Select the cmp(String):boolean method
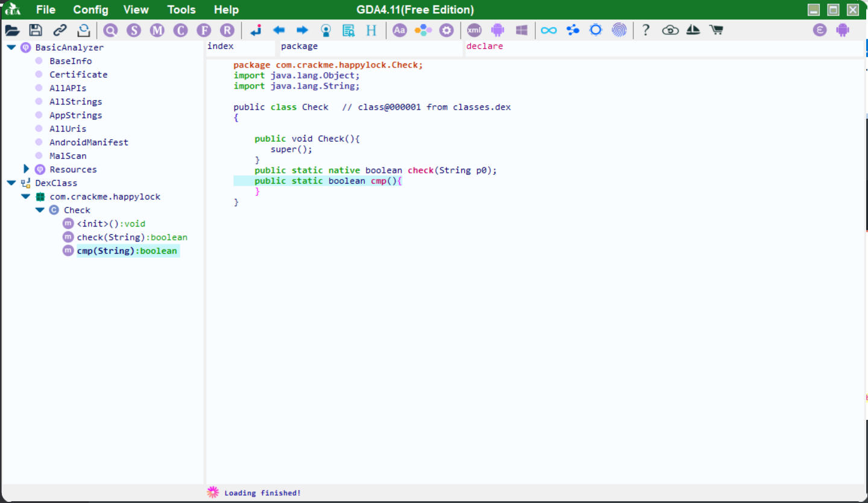This screenshot has height=503, width=868. [x=127, y=251]
